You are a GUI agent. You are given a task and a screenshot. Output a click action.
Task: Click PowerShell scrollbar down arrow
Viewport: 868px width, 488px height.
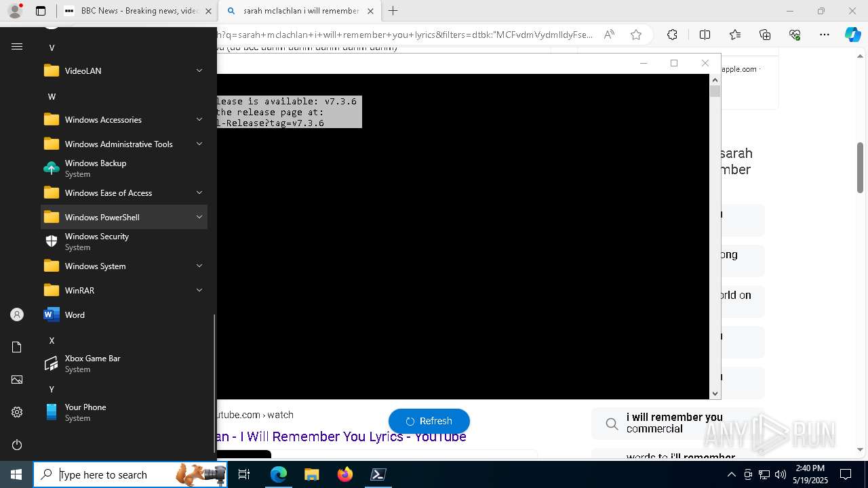(715, 394)
